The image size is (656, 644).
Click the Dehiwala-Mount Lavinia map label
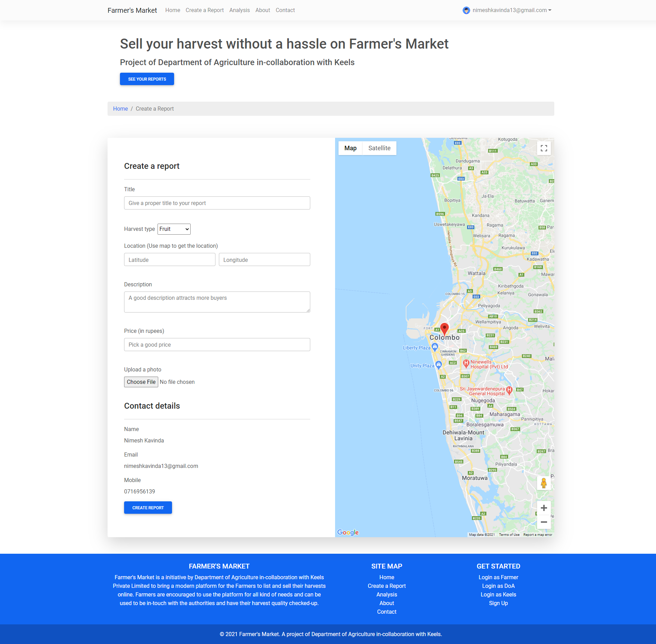[464, 436]
